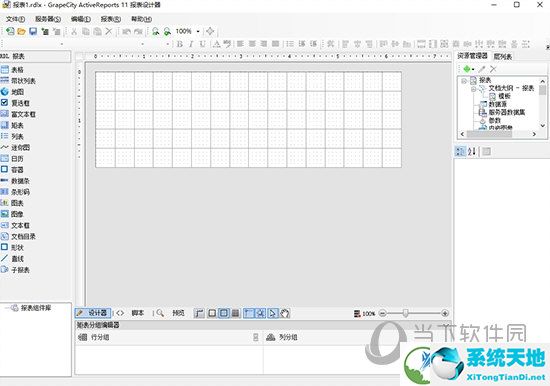Collapse the 报表 root tree node
Viewport: 550px width, 386px height.
[464, 81]
